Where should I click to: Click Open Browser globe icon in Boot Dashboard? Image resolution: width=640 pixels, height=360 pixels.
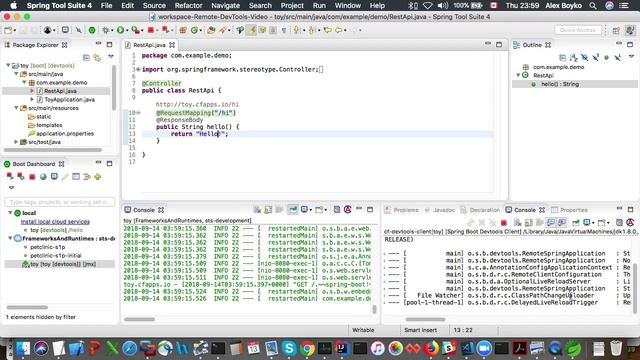(43, 176)
